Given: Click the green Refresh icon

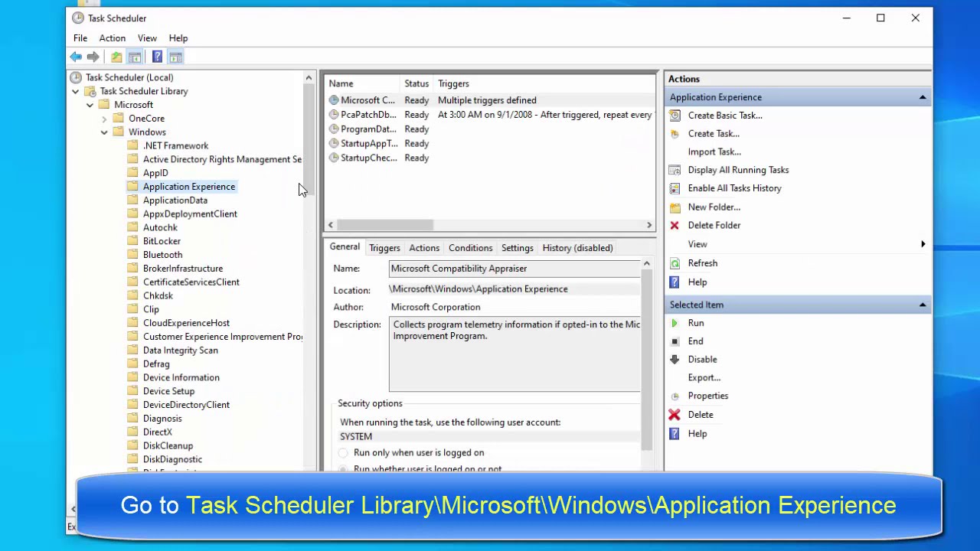Looking at the screenshot, I should [x=675, y=263].
